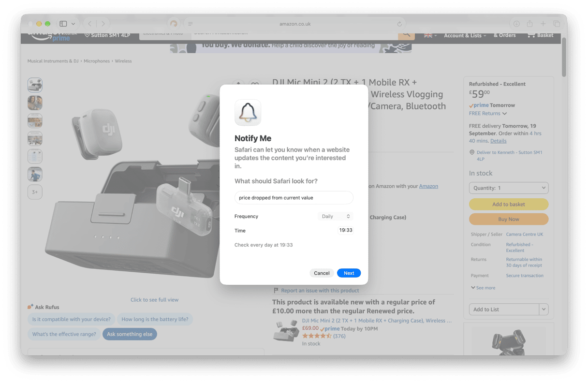Go forward to the next page

coord(103,24)
